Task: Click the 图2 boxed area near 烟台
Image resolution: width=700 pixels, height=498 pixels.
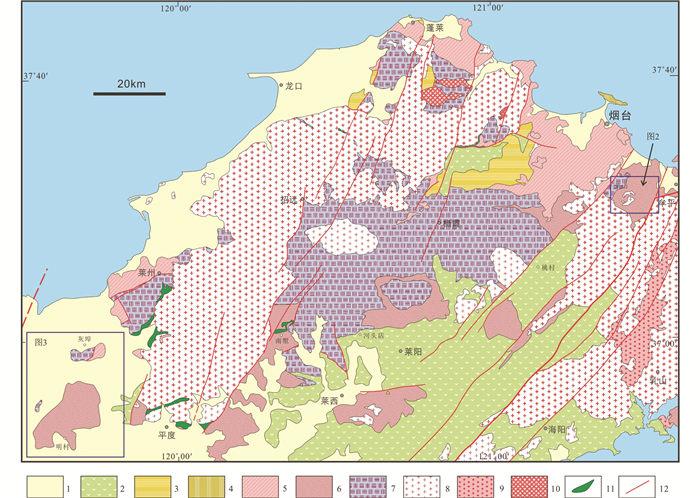Action: [634, 195]
